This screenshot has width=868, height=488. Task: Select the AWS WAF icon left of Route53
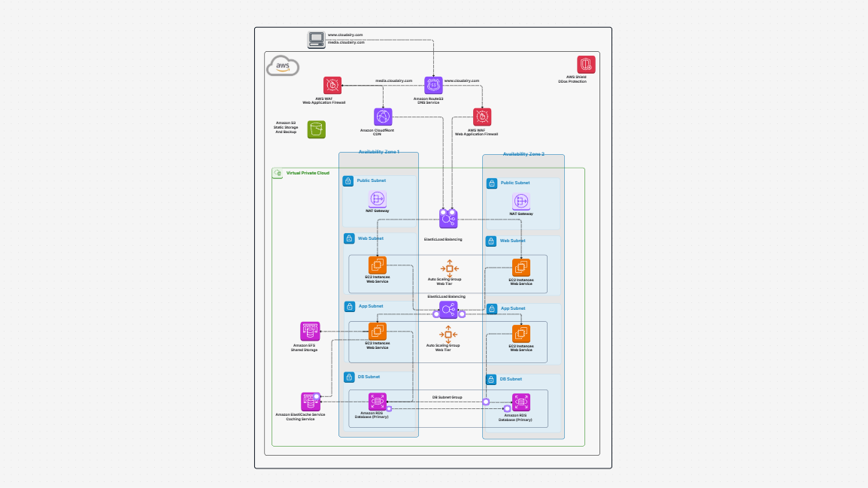[332, 86]
